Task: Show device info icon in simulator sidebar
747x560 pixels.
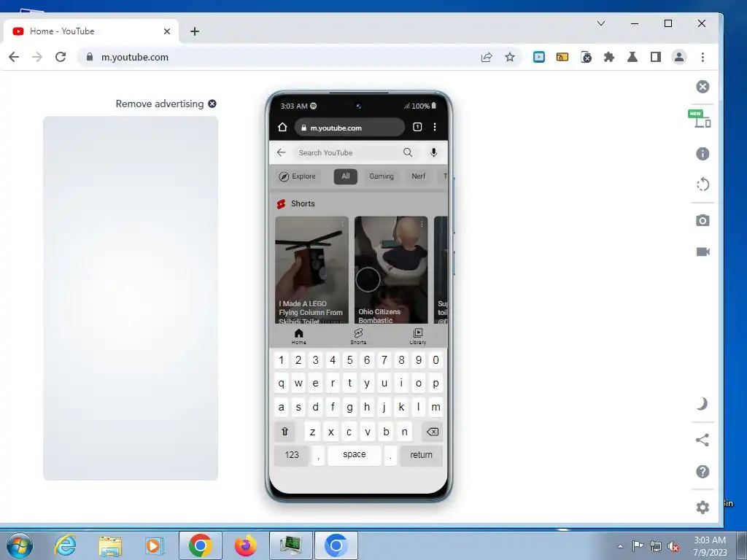Action: [x=703, y=154]
